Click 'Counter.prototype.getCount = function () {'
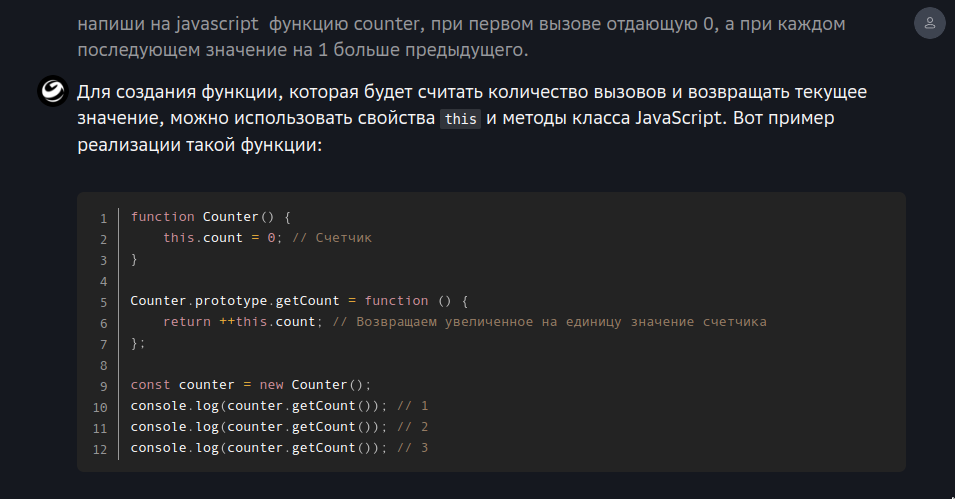Screen dimensions: 955x499 click(x=299, y=301)
